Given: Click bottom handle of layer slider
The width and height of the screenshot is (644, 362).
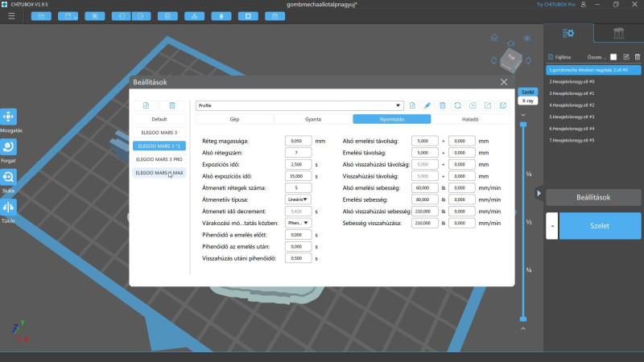Looking at the screenshot, I should click(523, 319).
